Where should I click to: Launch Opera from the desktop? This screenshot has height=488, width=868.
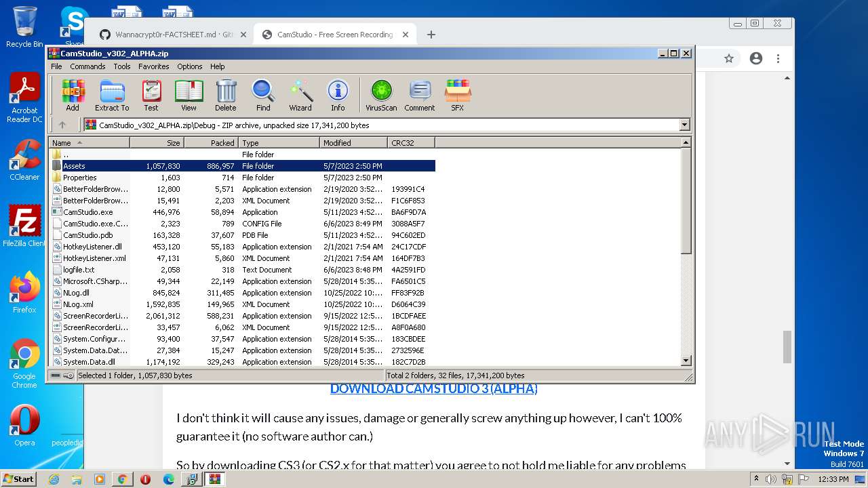coord(24,426)
